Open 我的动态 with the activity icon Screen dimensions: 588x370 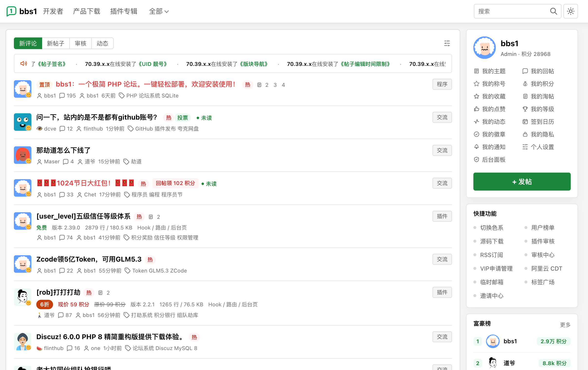pyautogui.click(x=490, y=122)
